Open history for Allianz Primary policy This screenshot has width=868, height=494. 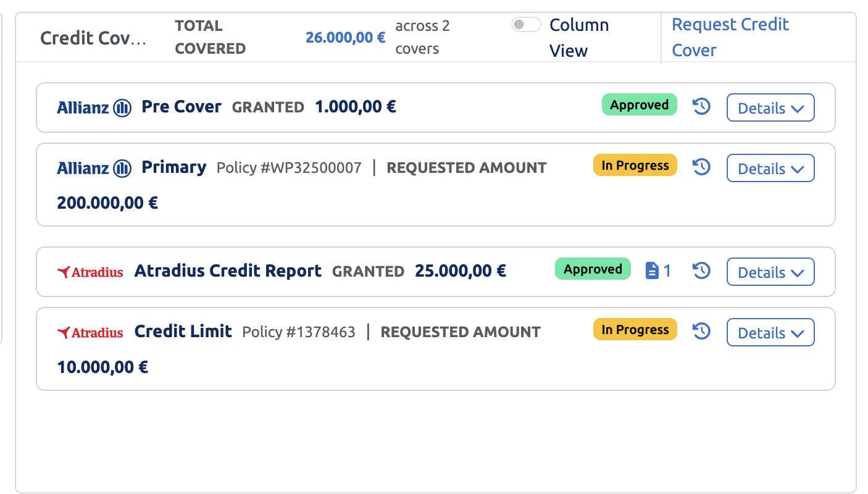tap(701, 167)
